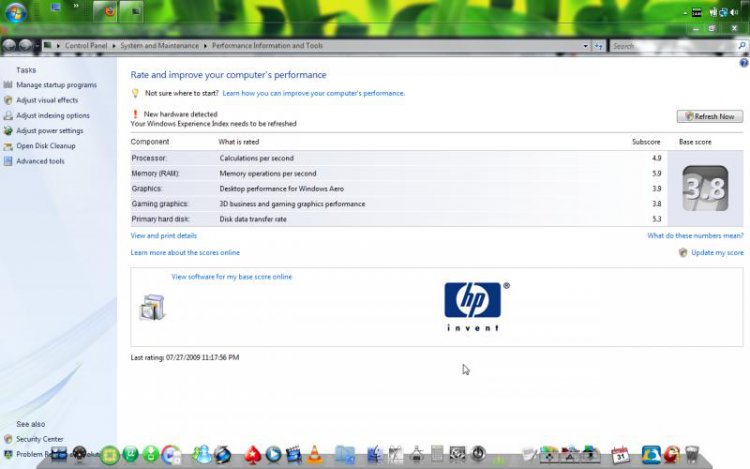Open Disk Cleanup task
The image size is (750, 469).
tap(46, 146)
